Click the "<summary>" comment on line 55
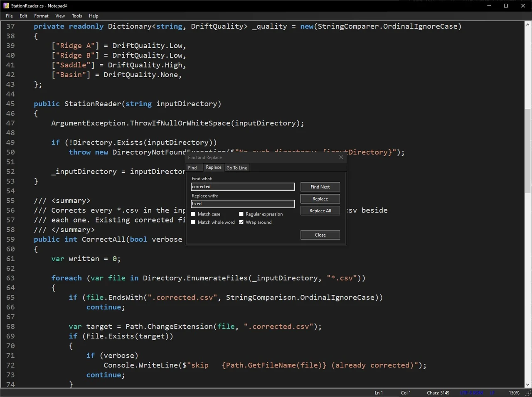Image resolution: width=532 pixels, height=397 pixels. (x=71, y=201)
